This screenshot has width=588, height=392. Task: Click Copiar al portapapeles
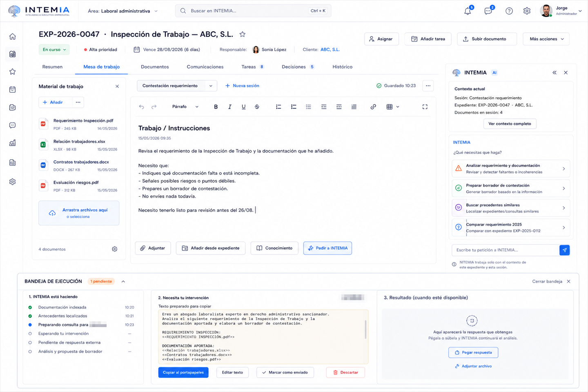pos(183,372)
